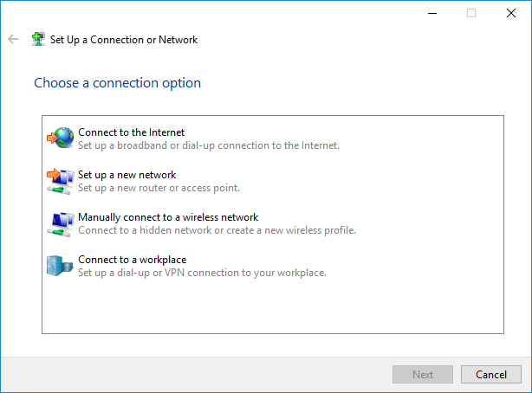
Task: Click the Set up a new network icon
Action: point(61,180)
